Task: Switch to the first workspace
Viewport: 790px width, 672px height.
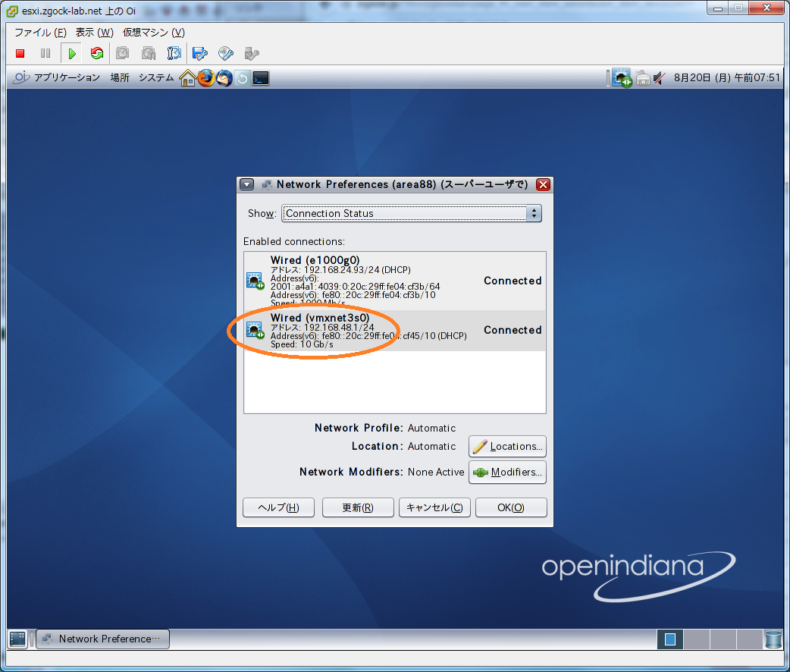Action: tap(670, 639)
